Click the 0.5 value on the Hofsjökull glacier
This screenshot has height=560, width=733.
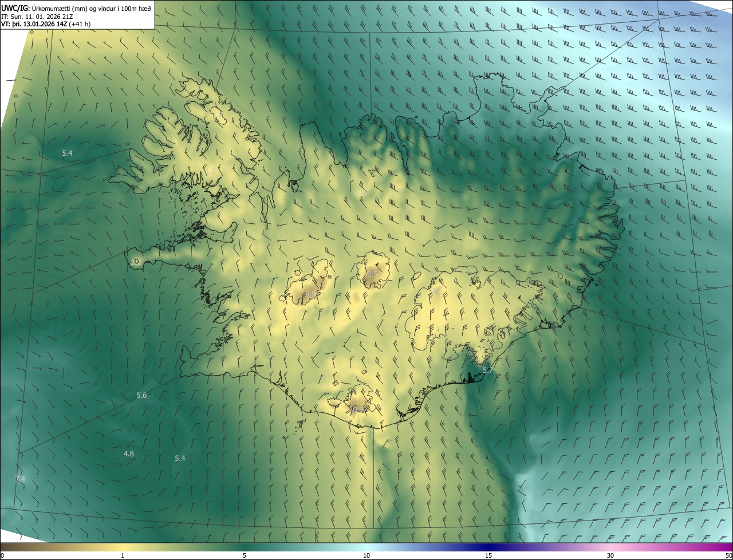coord(372,274)
